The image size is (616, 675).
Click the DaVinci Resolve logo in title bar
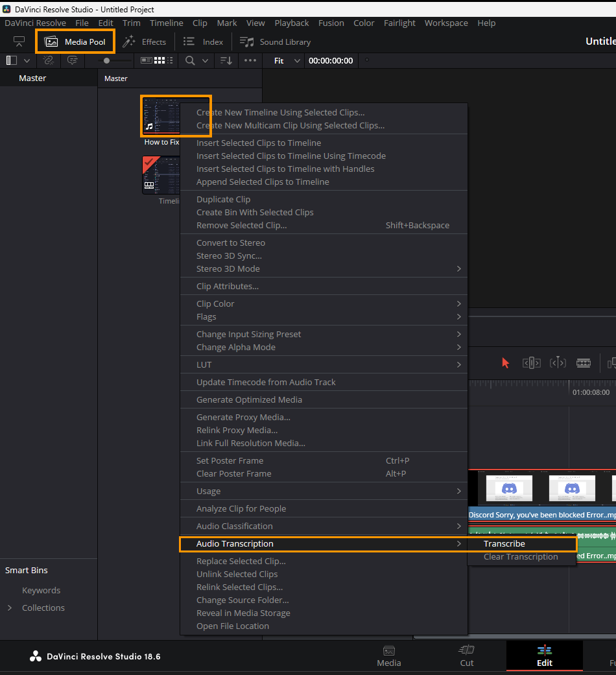(6, 9)
